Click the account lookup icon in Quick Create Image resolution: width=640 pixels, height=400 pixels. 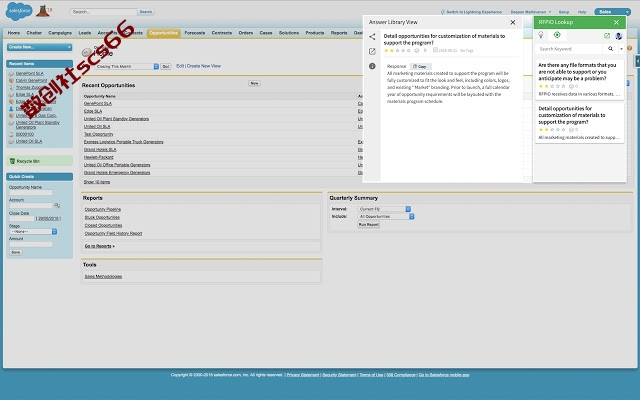point(57,205)
